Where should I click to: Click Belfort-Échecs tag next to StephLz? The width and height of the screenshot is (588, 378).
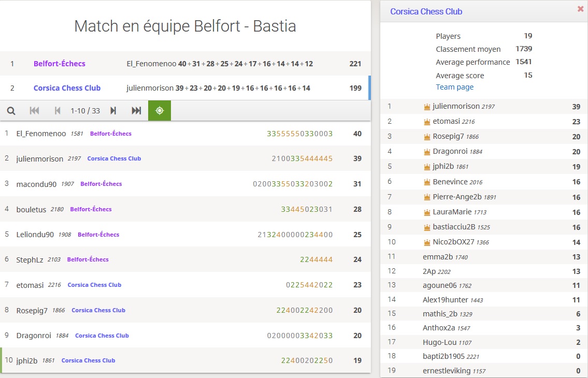[88, 259]
